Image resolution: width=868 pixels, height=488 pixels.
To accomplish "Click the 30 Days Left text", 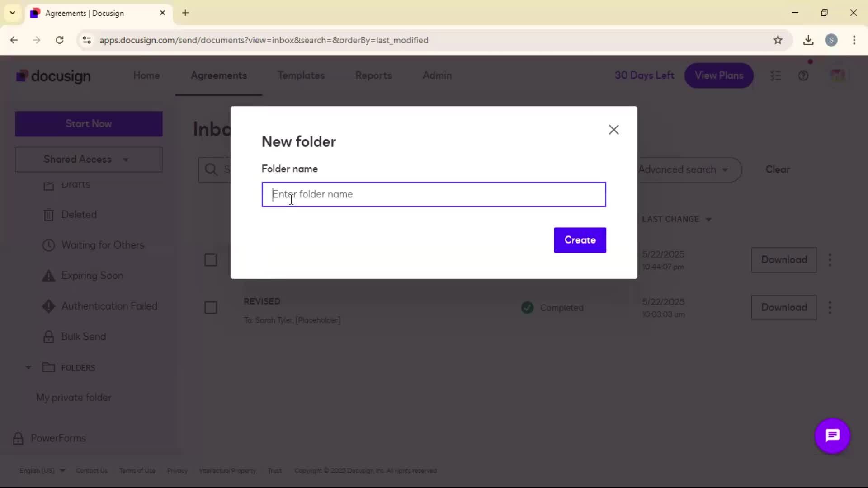I will coord(644,75).
